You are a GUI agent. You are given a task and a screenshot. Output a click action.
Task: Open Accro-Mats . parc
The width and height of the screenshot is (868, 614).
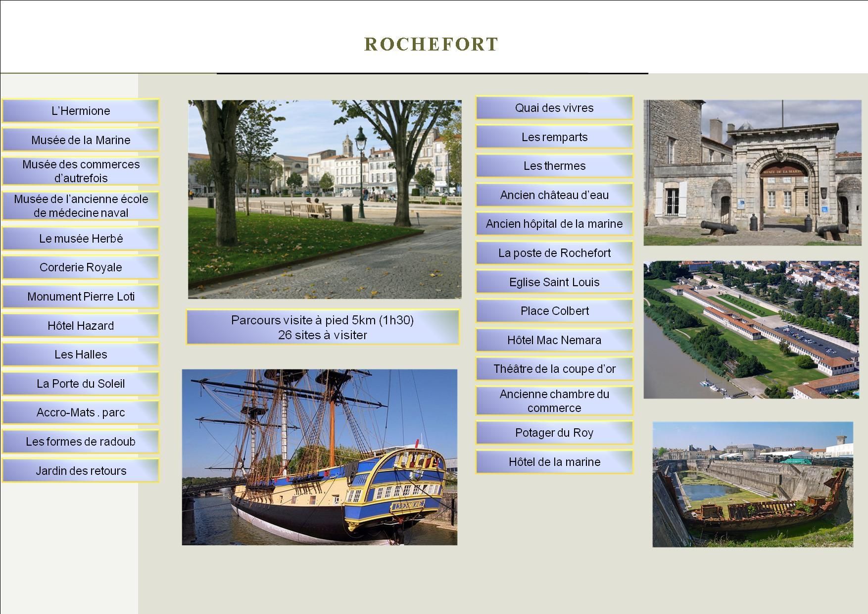click(81, 412)
